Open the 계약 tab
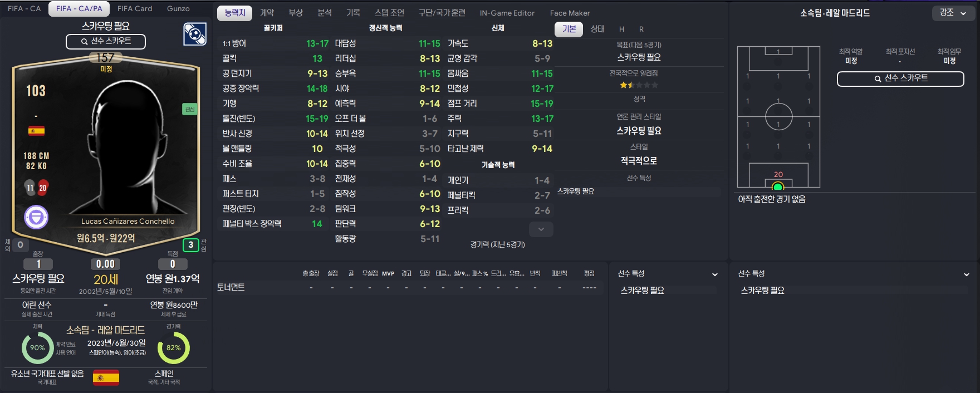This screenshot has height=393, width=980. [267, 13]
